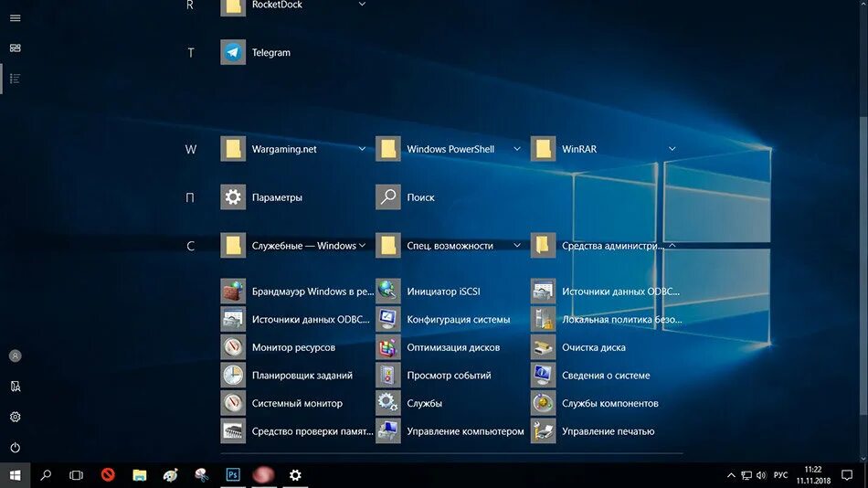Open the hamburger menu in sidebar

click(x=15, y=18)
